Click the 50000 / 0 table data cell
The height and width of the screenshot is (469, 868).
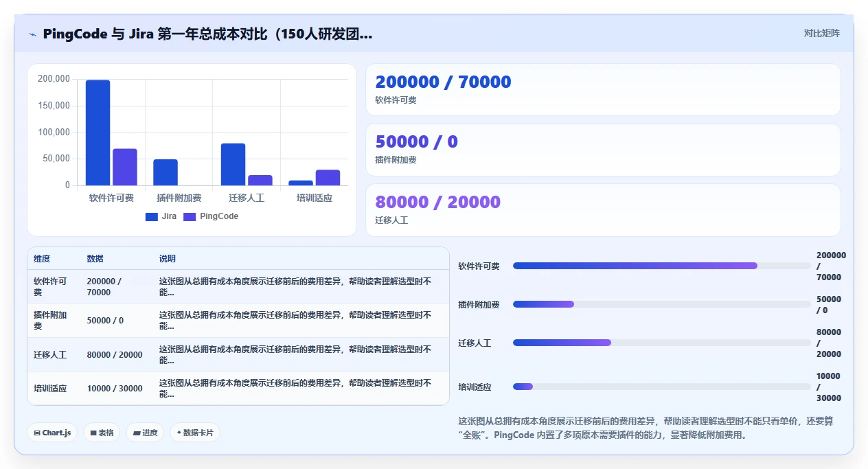click(117, 321)
